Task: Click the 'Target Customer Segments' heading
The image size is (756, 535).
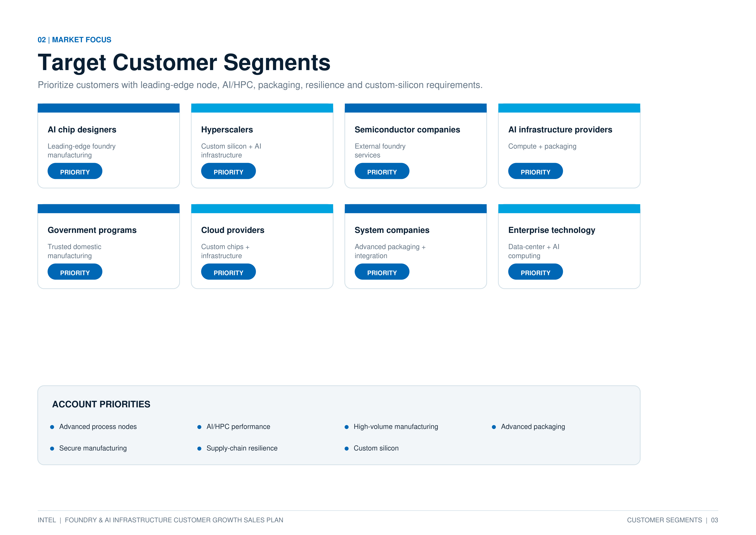Action: coord(184,63)
